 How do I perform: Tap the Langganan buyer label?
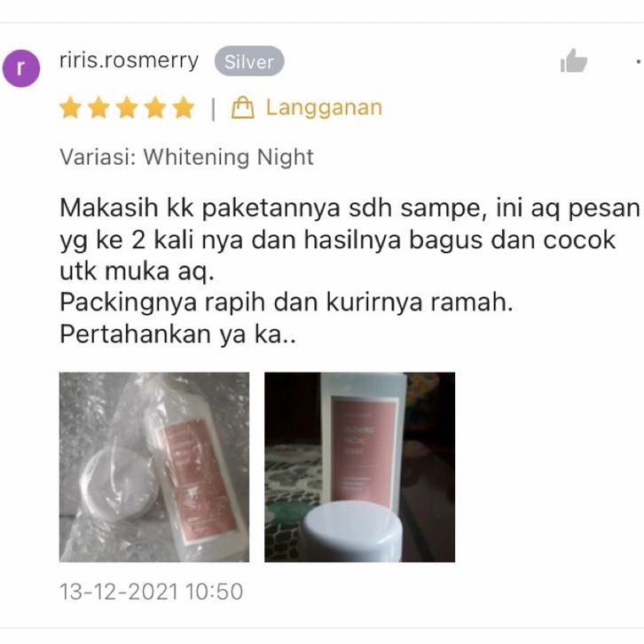324,107
